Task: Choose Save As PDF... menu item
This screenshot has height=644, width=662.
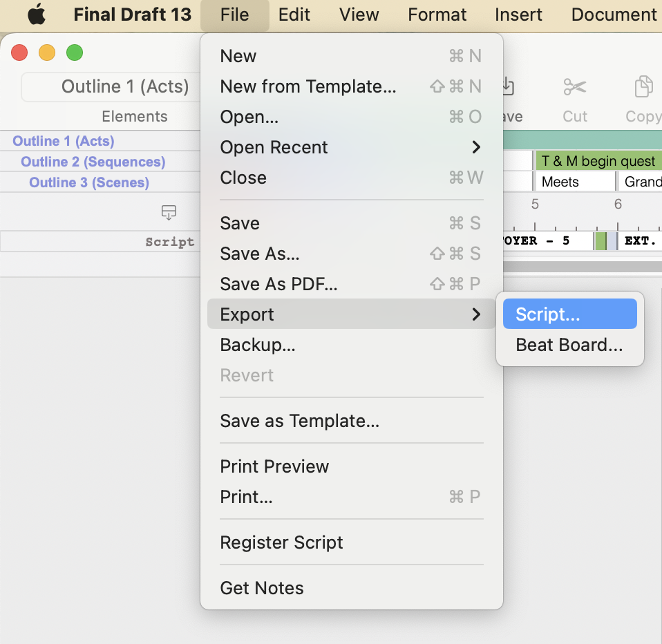Action: (278, 284)
